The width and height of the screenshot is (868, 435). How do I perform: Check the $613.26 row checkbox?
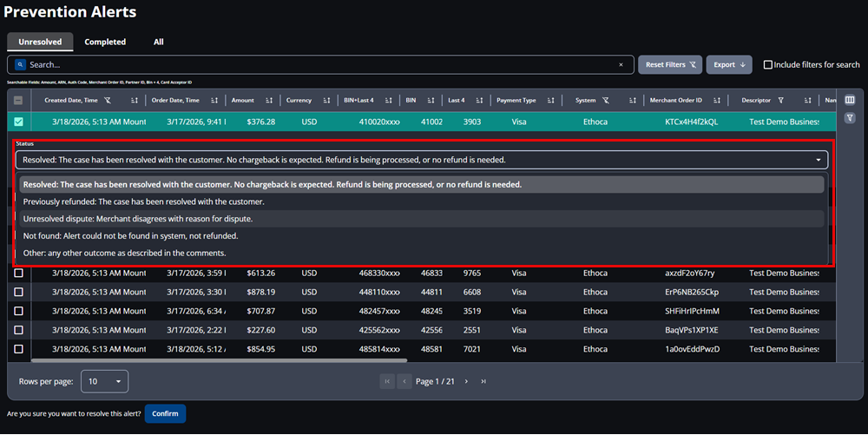(18, 273)
